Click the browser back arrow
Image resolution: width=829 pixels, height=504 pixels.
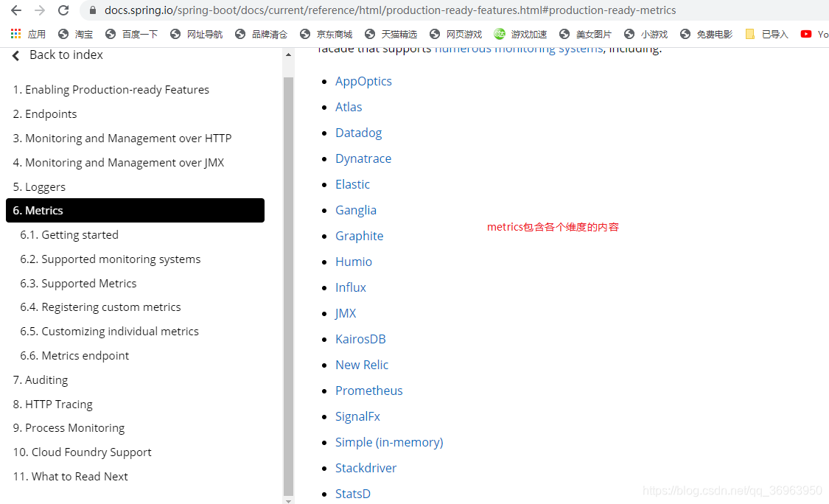coord(16,10)
